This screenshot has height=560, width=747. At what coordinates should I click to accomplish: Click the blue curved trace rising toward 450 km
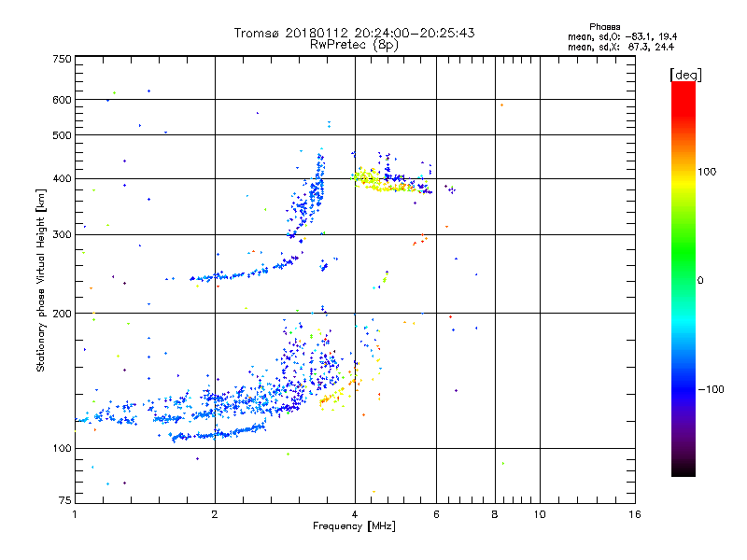pos(307,195)
